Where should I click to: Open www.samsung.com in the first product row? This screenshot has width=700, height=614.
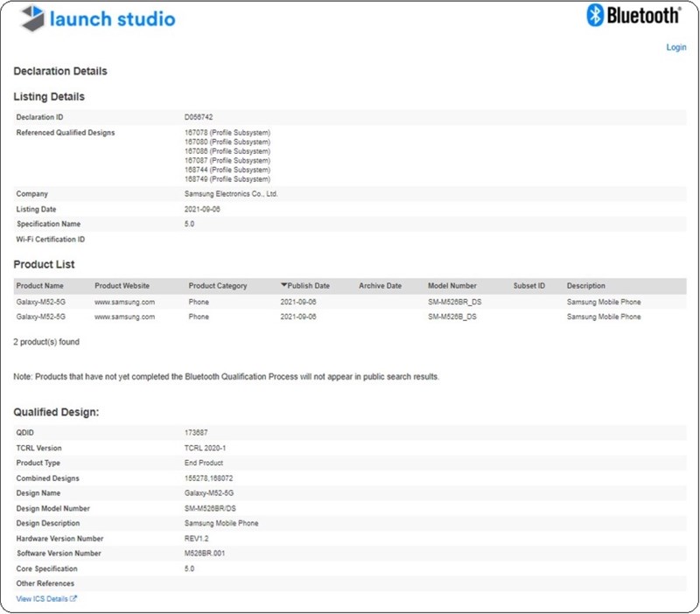coord(124,302)
